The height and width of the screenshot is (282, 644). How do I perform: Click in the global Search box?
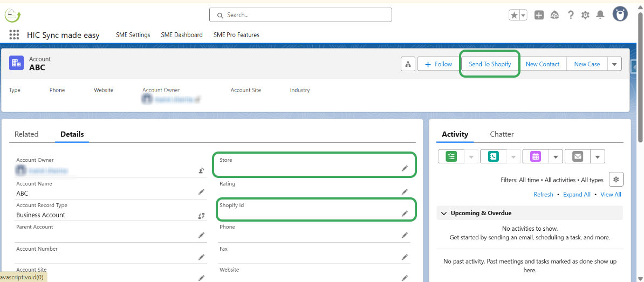tap(300, 15)
